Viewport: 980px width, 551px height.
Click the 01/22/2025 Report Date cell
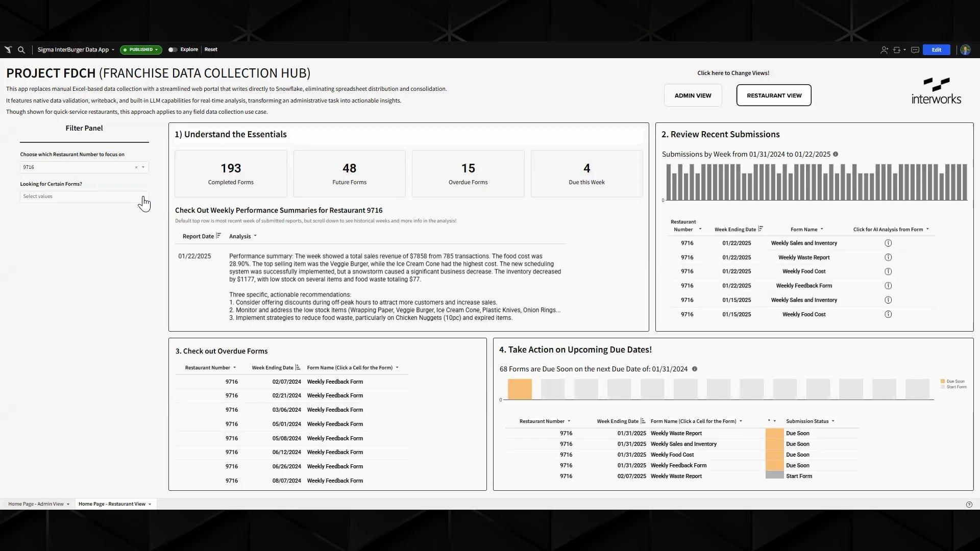[x=194, y=256]
